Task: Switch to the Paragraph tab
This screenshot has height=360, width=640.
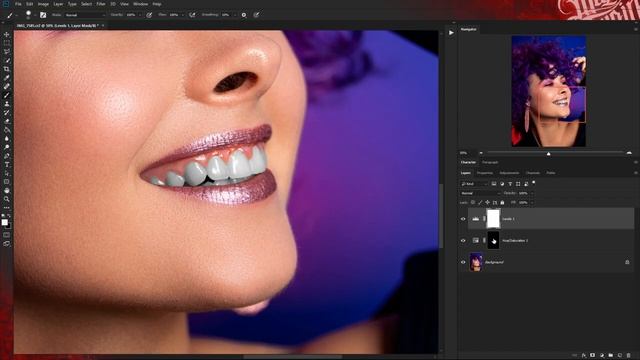Action: click(x=490, y=162)
